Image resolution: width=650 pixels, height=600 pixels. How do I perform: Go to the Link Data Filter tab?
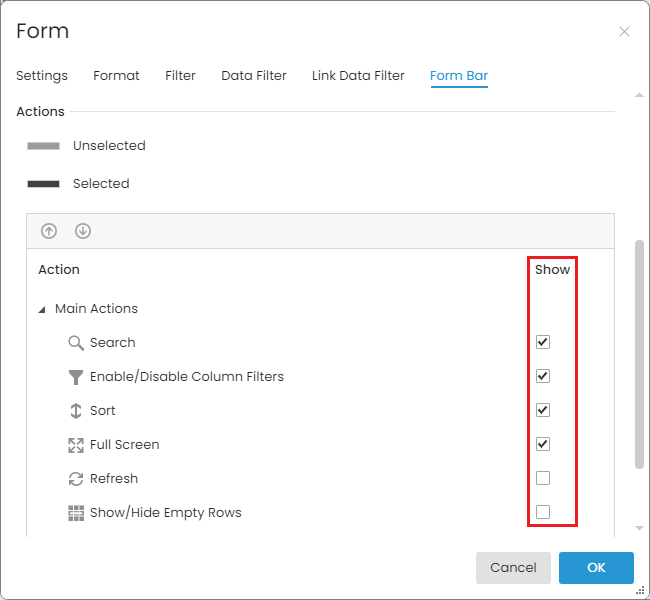click(358, 75)
